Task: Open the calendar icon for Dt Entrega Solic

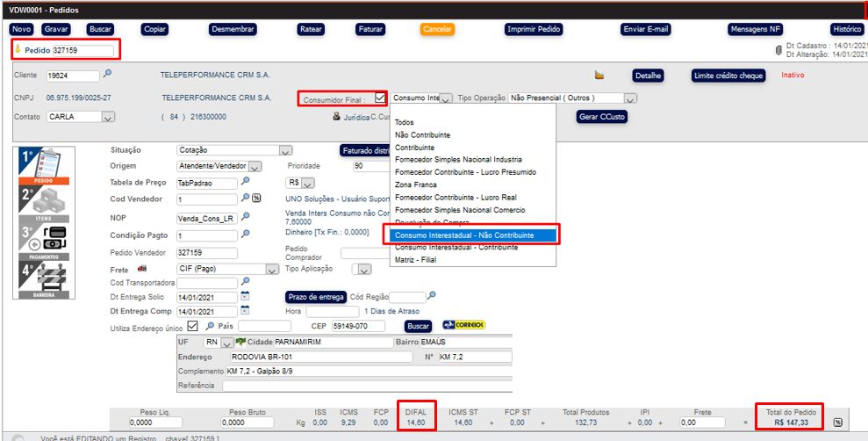Action: point(246,297)
